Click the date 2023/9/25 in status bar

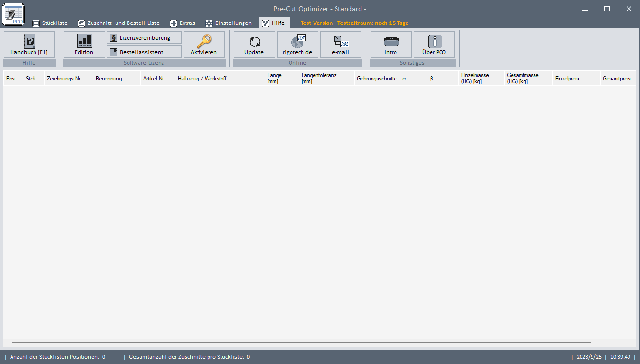pyautogui.click(x=589, y=357)
